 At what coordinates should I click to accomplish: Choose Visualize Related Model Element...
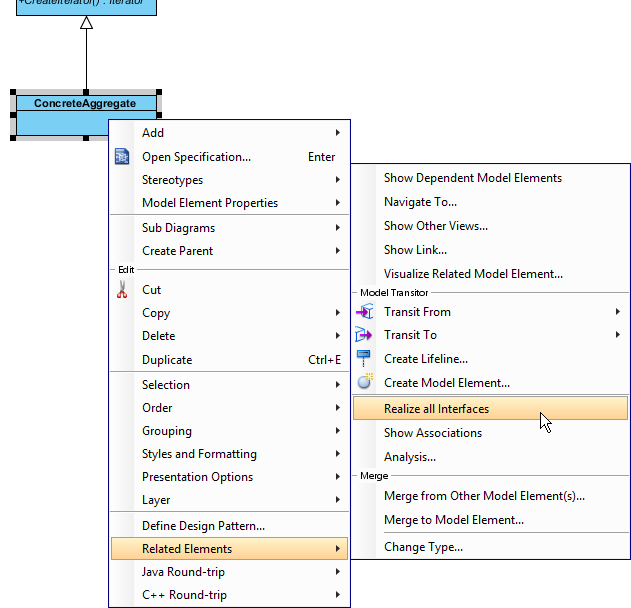click(491, 274)
